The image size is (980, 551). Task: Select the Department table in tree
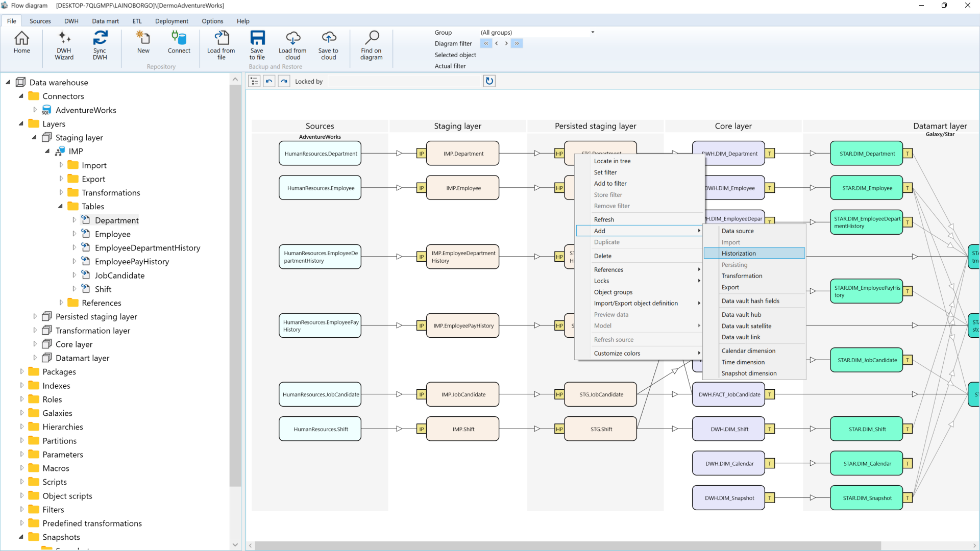point(116,220)
